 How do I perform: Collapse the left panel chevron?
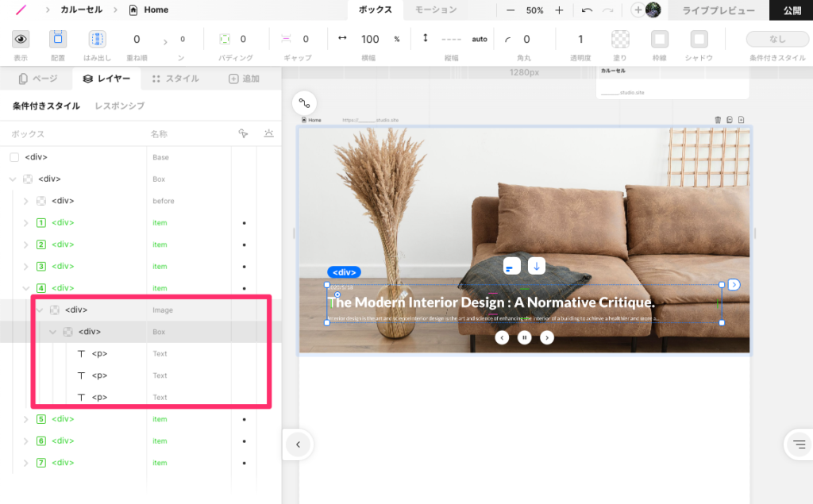coord(299,444)
